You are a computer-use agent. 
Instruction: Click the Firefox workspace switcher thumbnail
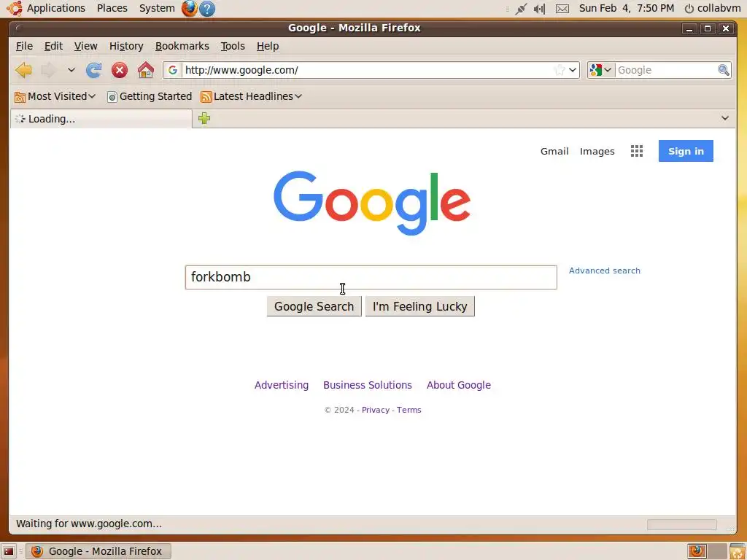[697, 551]
